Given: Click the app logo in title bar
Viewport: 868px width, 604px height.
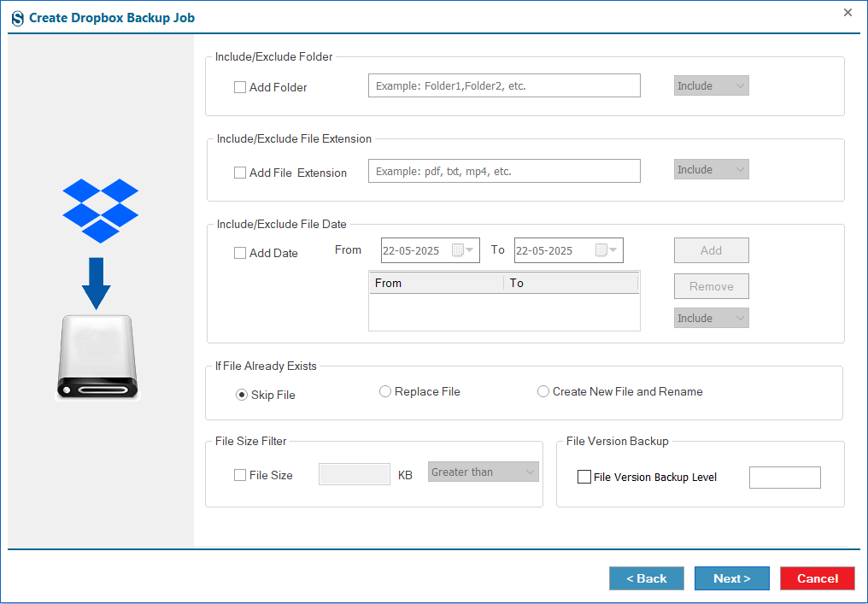Looking at the screenshot, I should pos(18,18).
